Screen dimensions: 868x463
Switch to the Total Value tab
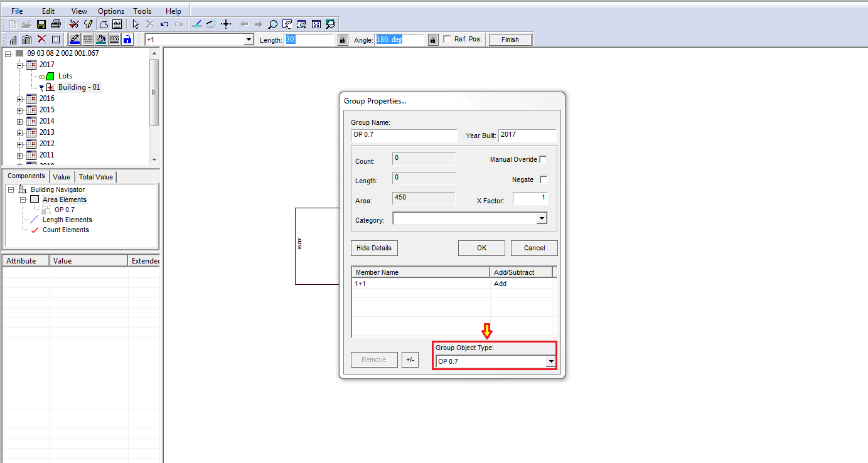coord(95,178)
